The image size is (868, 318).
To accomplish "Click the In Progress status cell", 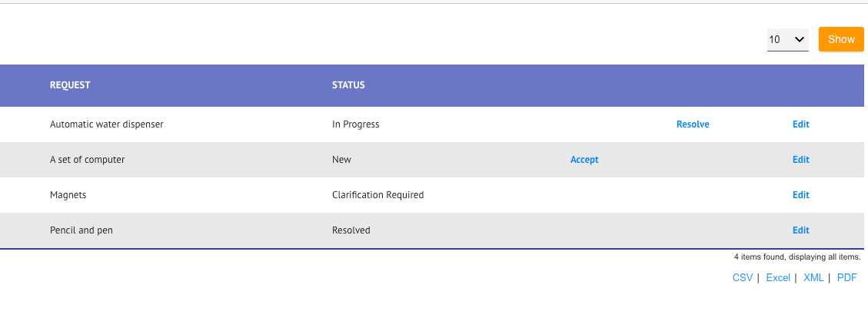I will [x=356, y=124].
